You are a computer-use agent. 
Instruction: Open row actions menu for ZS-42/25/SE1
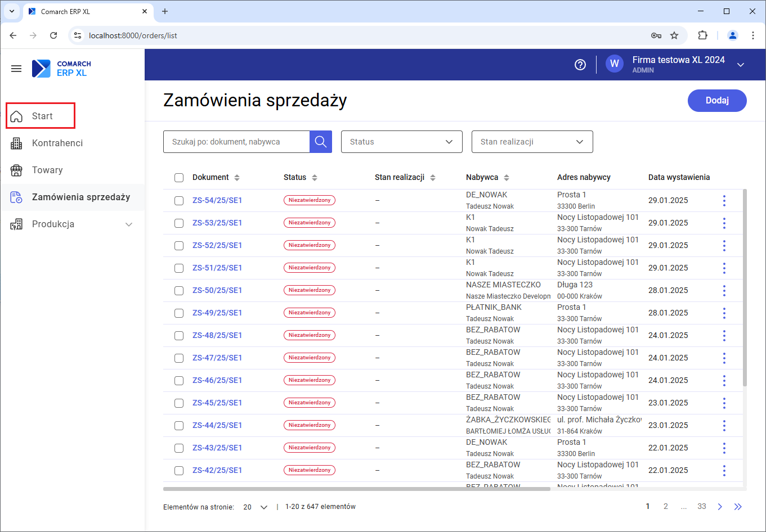(x=724, y=470)
